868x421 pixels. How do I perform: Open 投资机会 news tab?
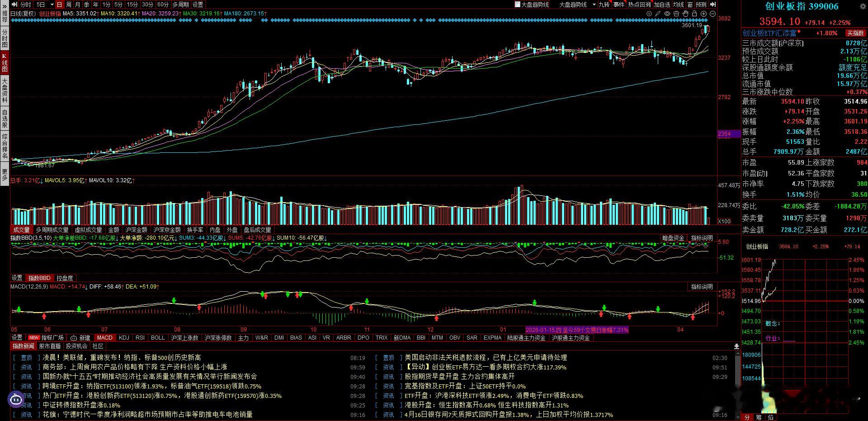76,346
